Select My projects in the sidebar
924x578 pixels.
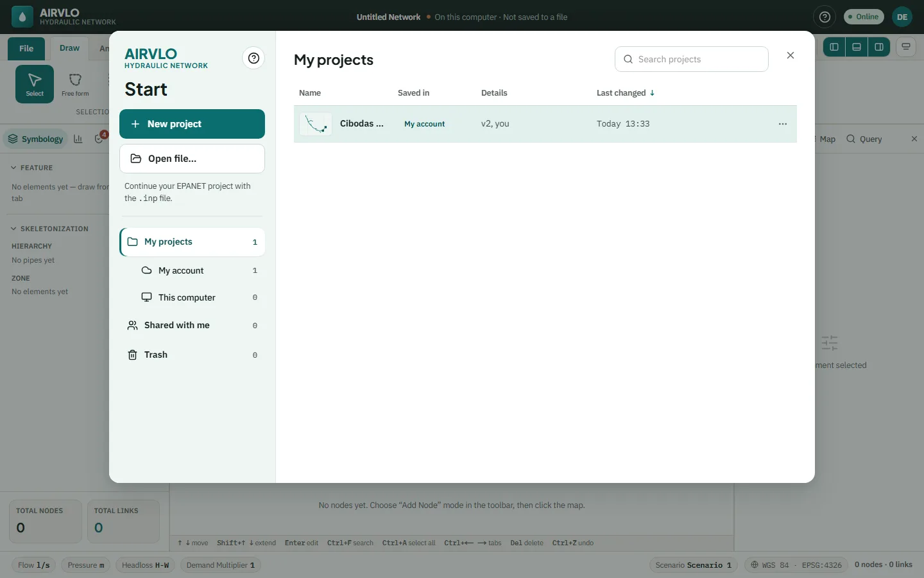coord(192,242)
